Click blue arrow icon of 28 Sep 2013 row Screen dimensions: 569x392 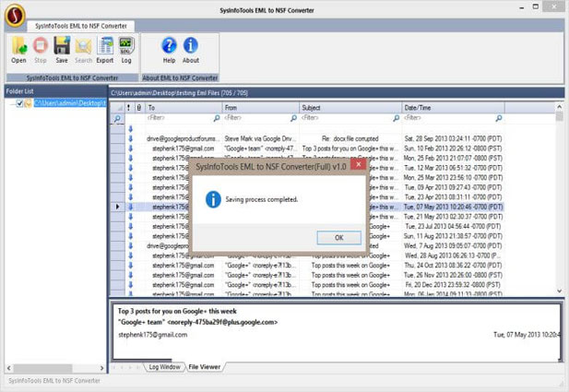[x=131, y=138]
